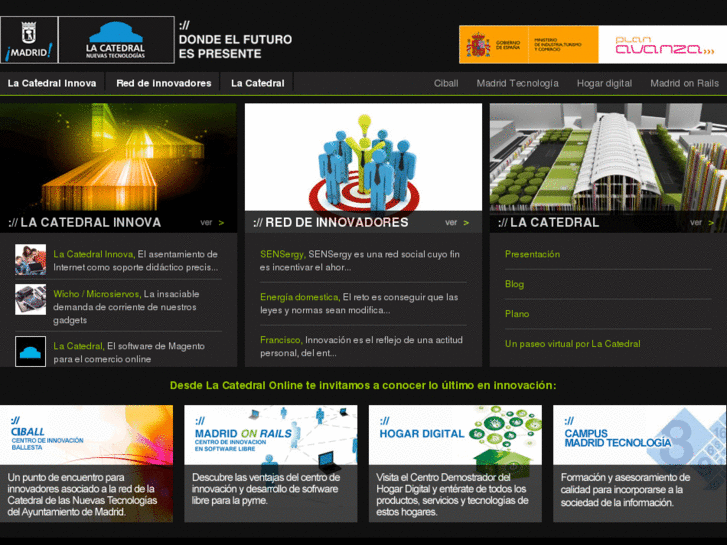Open the ':// LA CATEDRAL INNOVA' section heading
727x545 pixels.
[84, 223]
